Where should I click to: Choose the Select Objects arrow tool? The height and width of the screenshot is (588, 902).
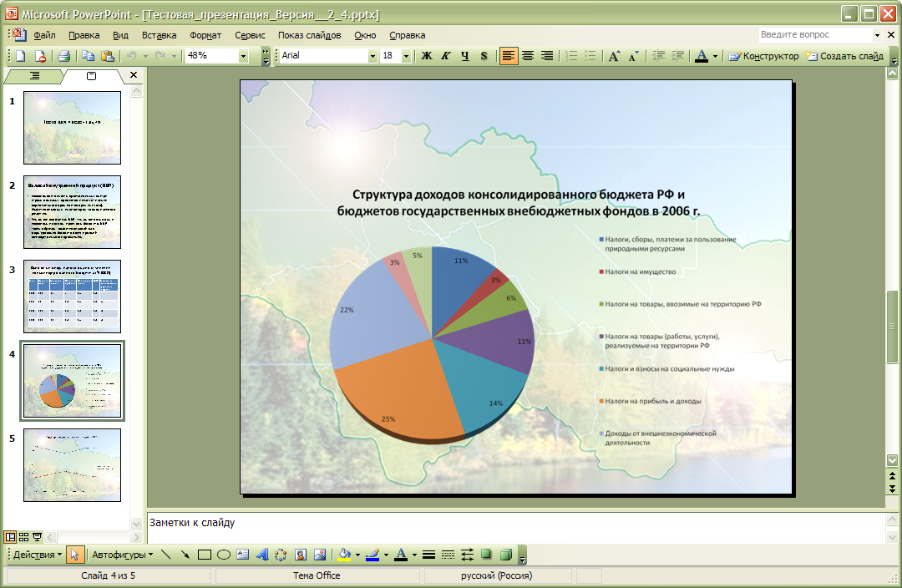point(74,555)
